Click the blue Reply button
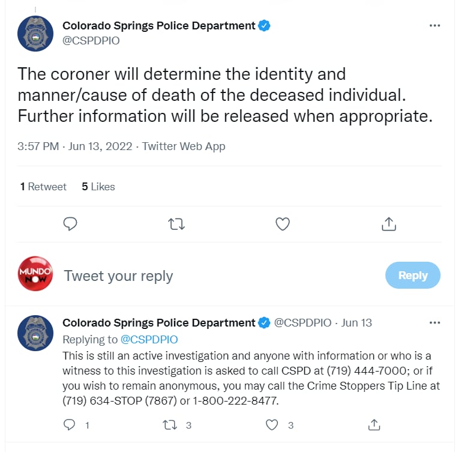The height and width of the screenshot is (452, 476). (x=413, y=275)
